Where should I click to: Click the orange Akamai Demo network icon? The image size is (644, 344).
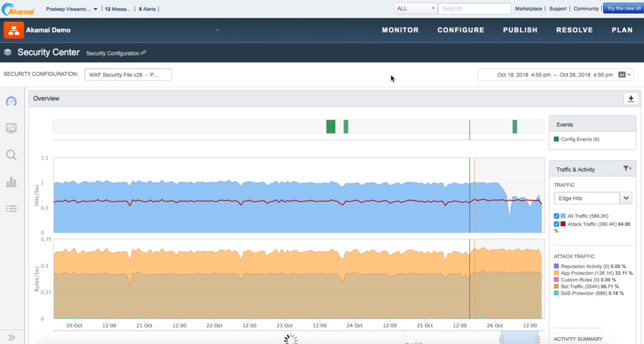(x=13, y=30)
